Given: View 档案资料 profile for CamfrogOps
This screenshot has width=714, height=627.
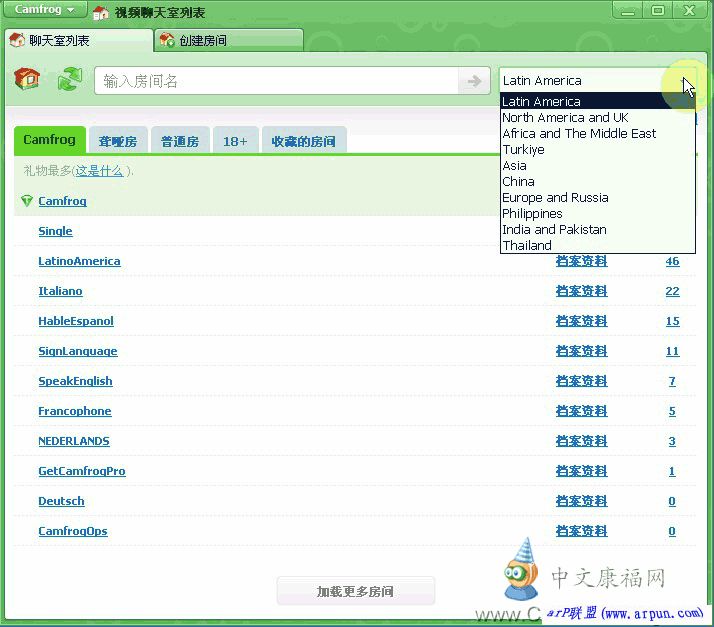Looking at the screenshot, I should tap(581, 531).
